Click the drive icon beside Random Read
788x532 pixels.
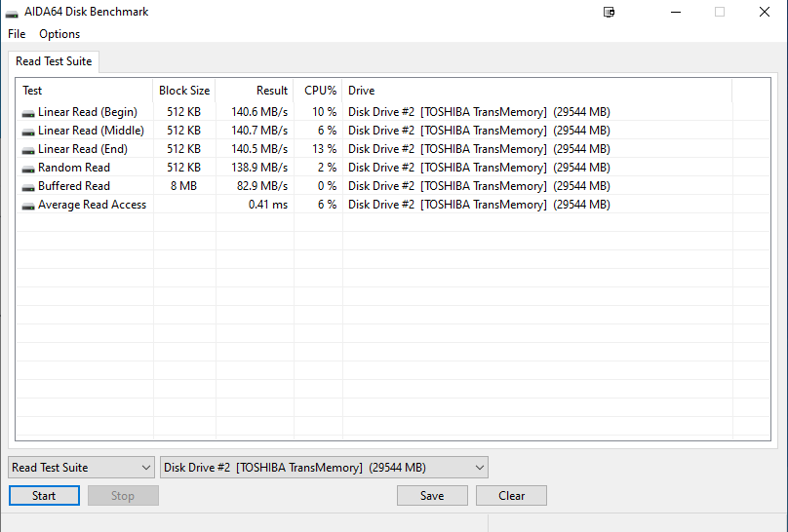point(28,169)
